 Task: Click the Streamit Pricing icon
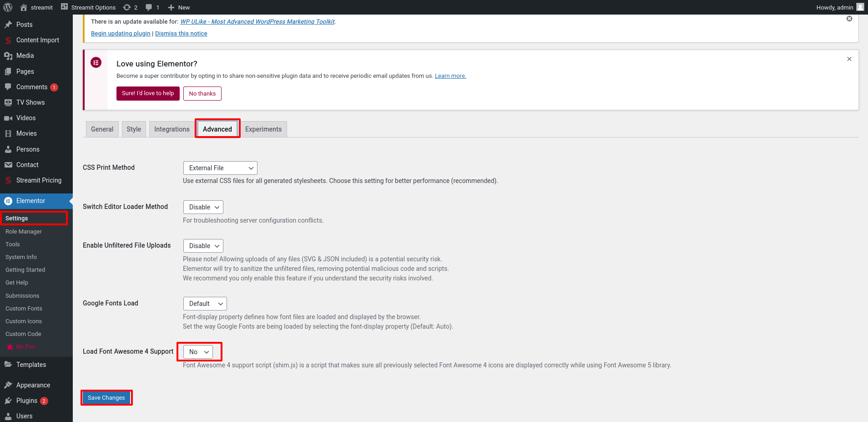(8, 180)
